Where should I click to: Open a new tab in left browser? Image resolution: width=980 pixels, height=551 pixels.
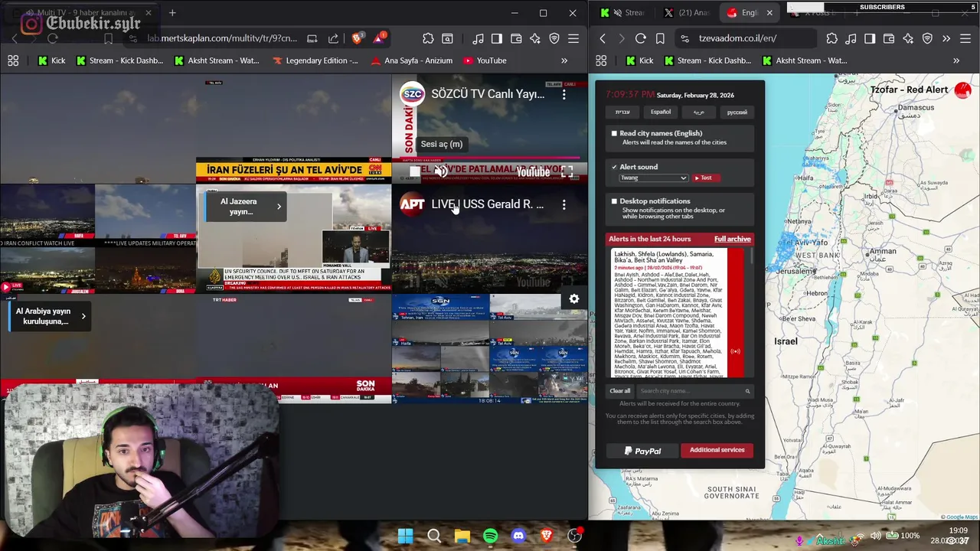172,13
